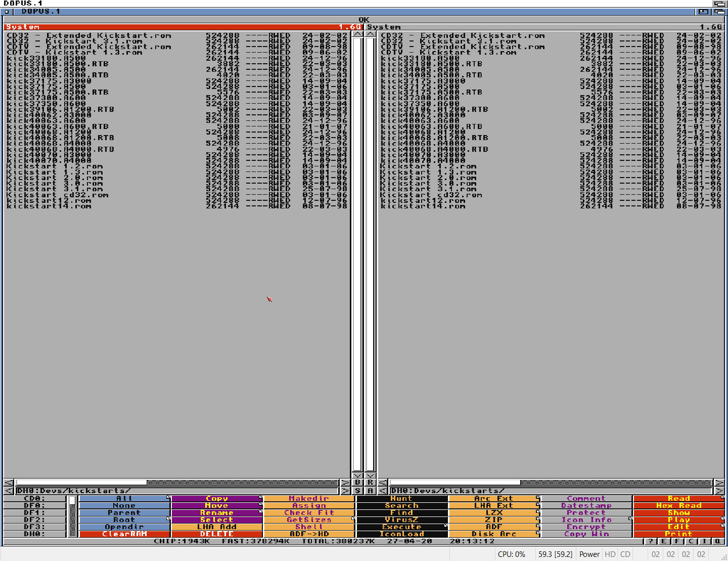The height and width of the screenshot is (561, 728).
Task: Go up with the Parent button
Action: (x=124, y=512)
